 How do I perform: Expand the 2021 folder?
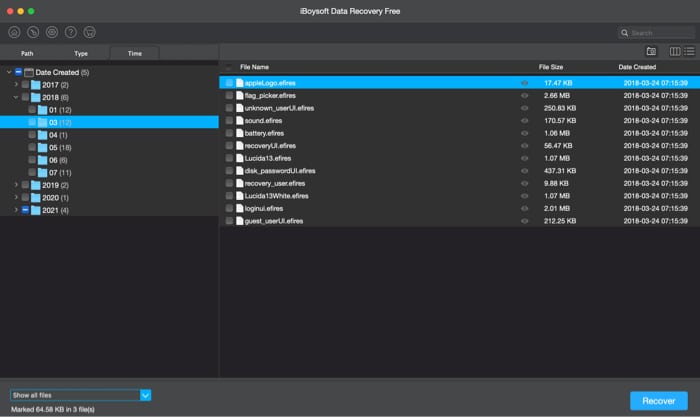pos(16,209)
